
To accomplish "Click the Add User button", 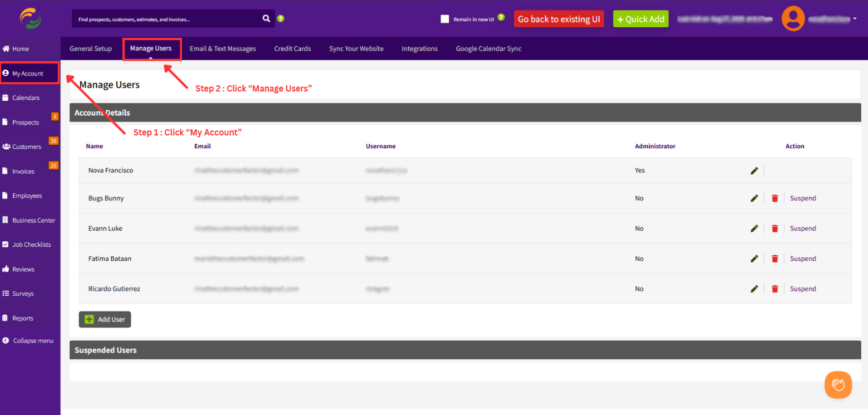I will [x=105, y=319].
